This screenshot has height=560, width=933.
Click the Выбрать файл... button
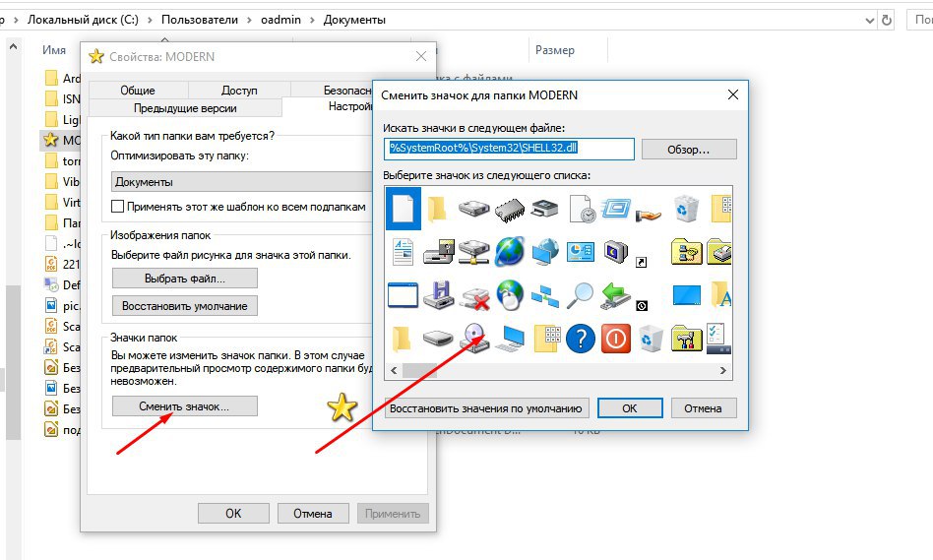tap(184, 278)
